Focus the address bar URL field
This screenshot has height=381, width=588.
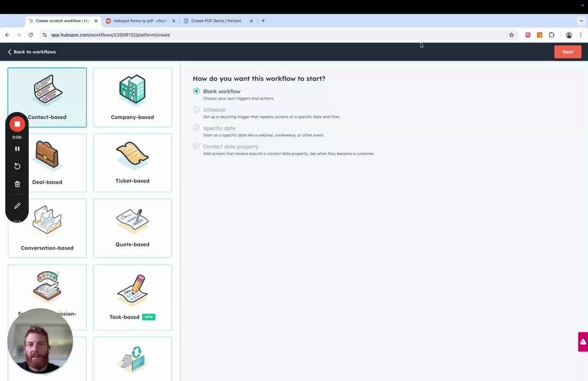[278, 35]
